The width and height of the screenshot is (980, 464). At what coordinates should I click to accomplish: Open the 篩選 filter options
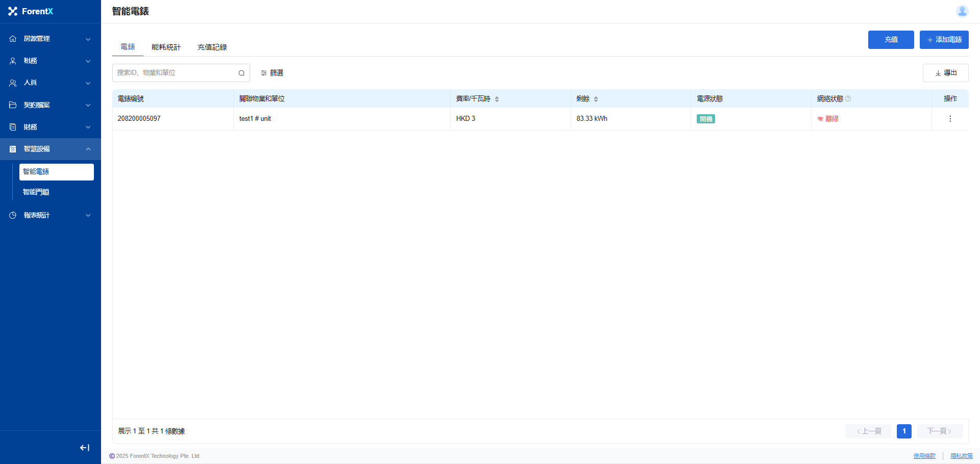(272, 73)
